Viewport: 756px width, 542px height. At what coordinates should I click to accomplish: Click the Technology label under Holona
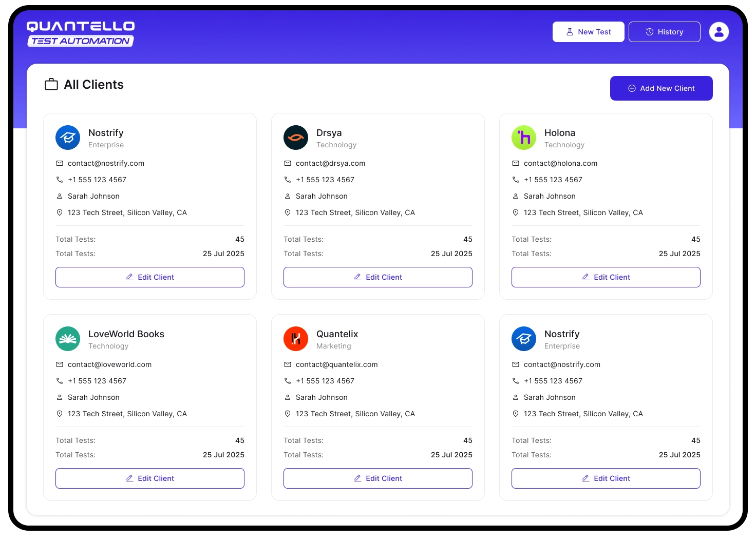click(x=564, y=145)
